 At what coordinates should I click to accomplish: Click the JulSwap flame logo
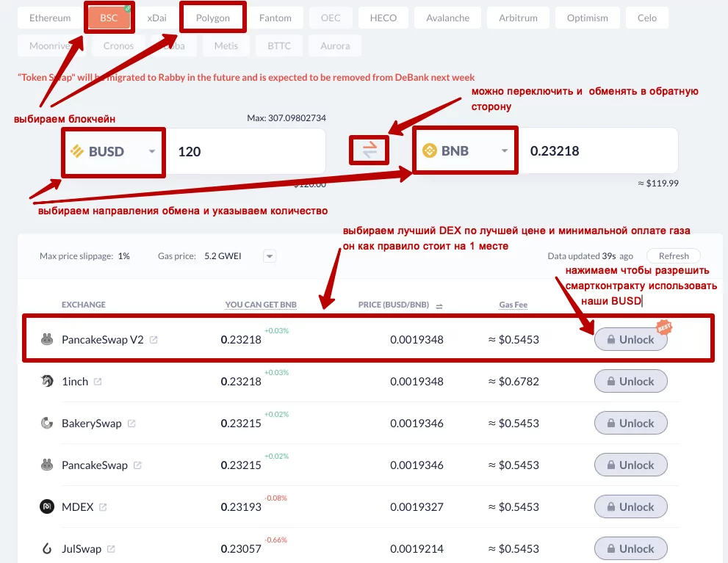point(47,548)
